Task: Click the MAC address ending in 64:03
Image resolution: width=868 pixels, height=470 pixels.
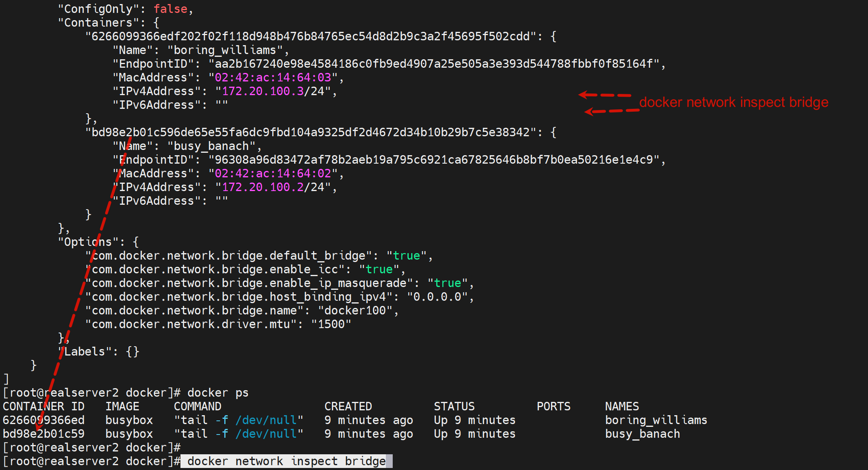Action: (x=273, y=77)
